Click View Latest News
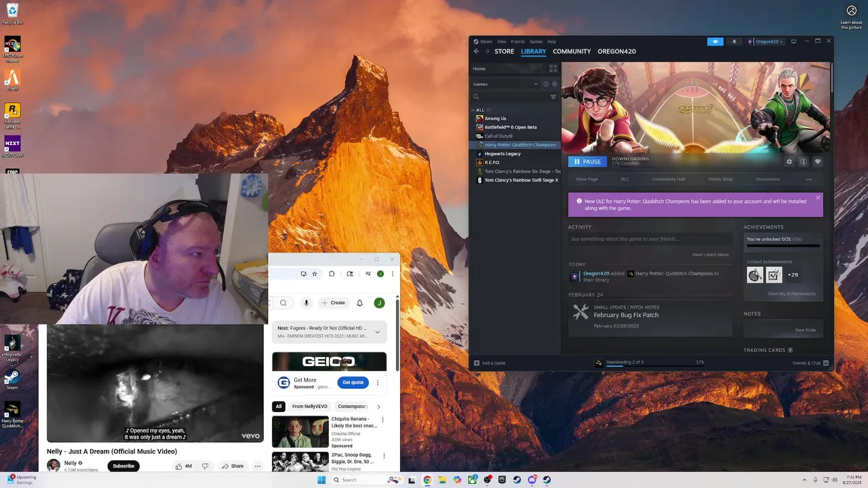Image resolution: width=868 pixels, height=488 pixels. pyautogui.click(x=710, y=255)
